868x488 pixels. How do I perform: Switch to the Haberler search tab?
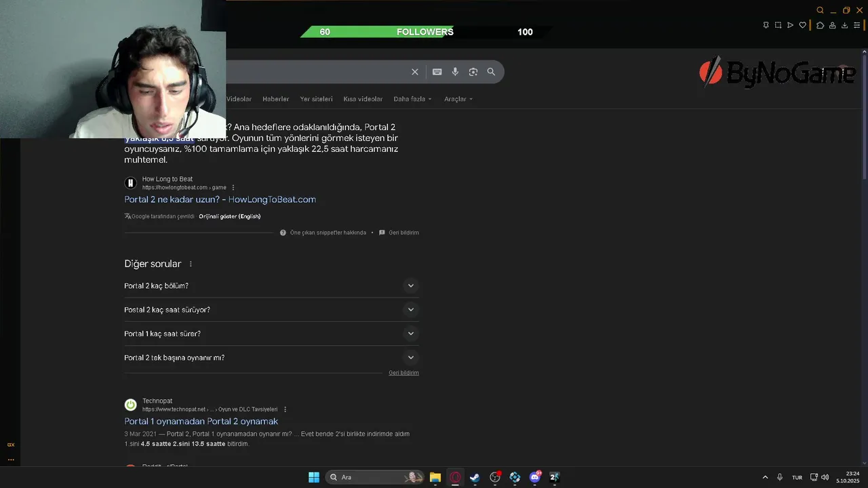pos(276,99)
